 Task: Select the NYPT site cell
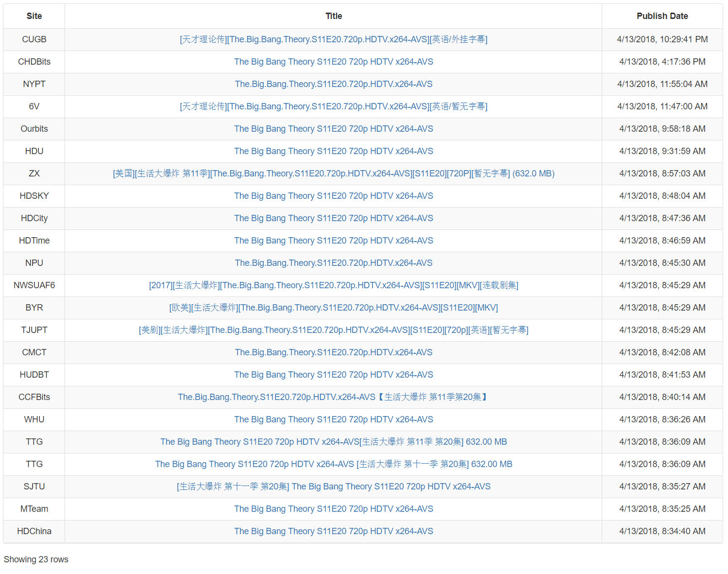(x=34, y=84)
